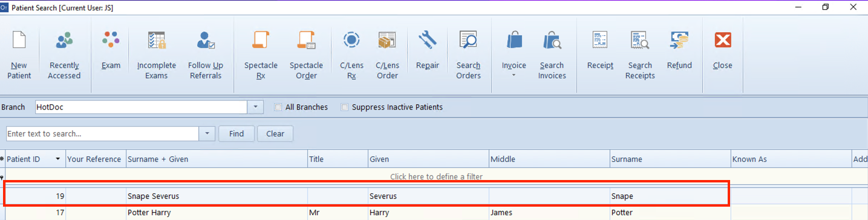
Task: Click the Refund icon
Action: point(679,40)
